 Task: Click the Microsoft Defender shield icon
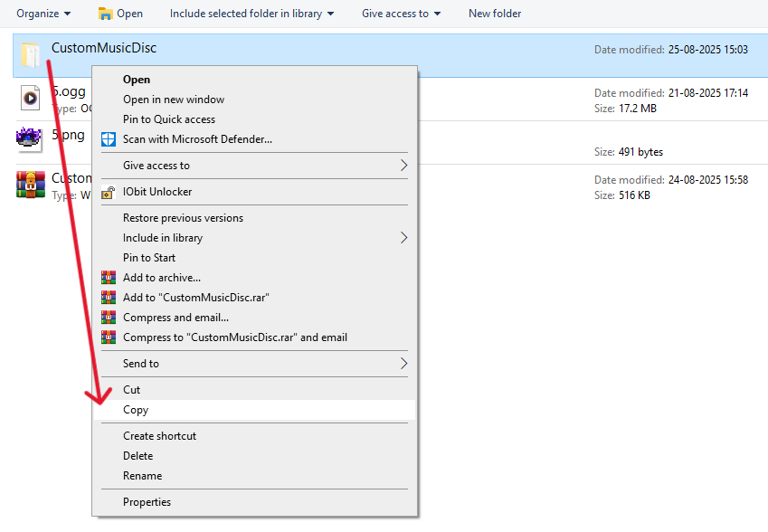[x=109, y=139]
